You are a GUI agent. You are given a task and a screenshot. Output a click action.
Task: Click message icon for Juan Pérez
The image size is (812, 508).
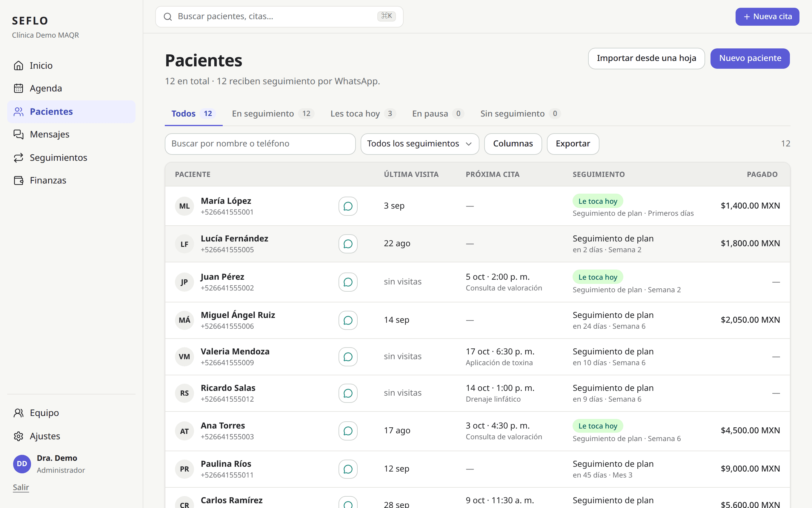tap(348, 282)
